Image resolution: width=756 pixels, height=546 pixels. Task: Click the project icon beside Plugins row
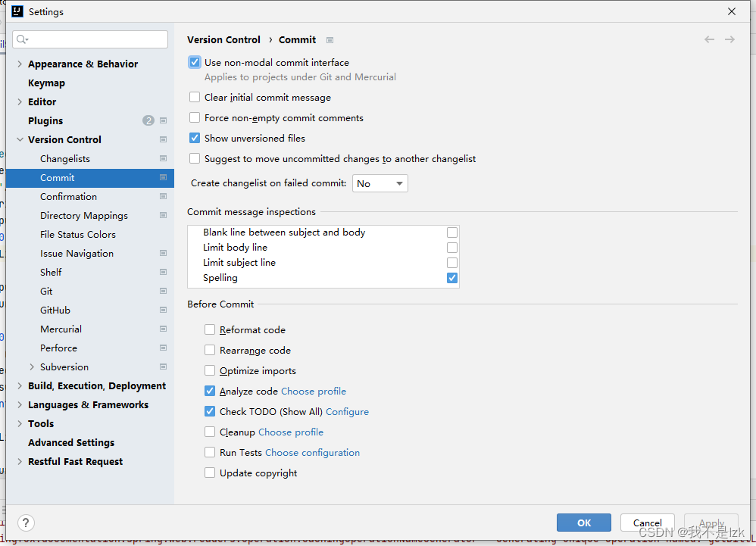(x=163, y=120)
